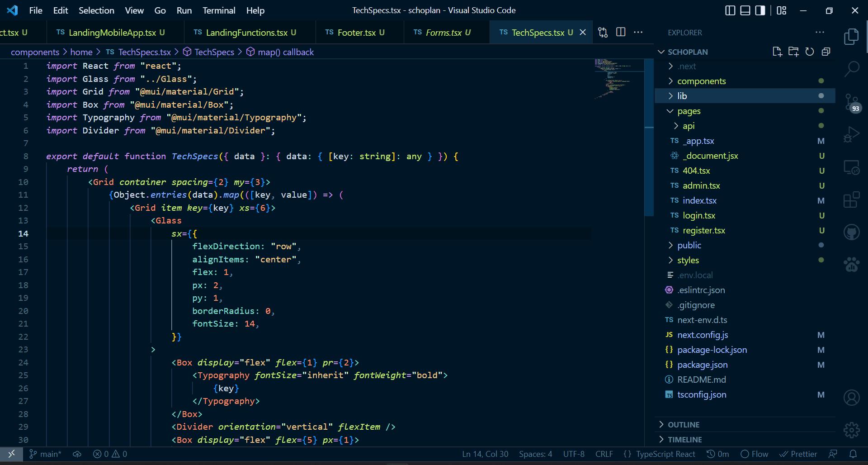Image resolution: width=868 pixels, height=465 pixels.
Task: Toggle the secondary side bar layout
Action: [760, 10]
